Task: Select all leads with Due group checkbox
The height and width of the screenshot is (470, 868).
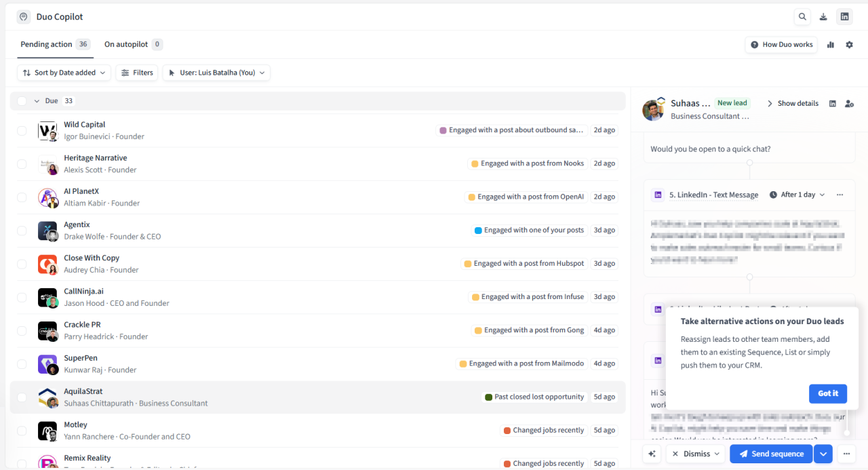Action: pyautogui.click(x=22, y=101)
